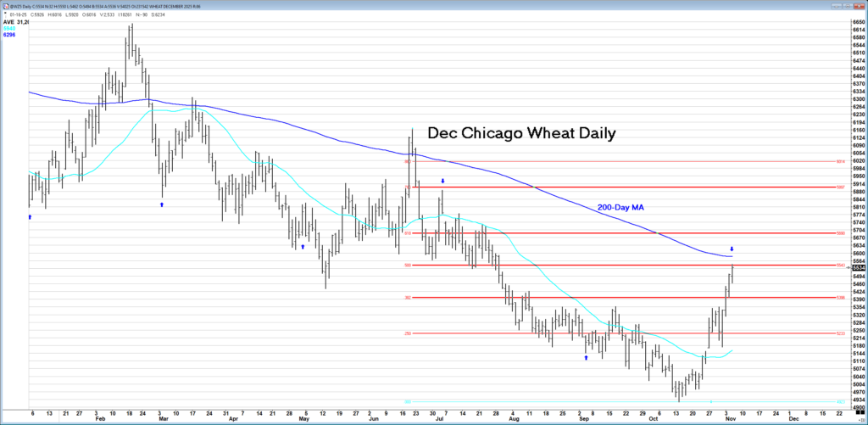
Task: Click the blue up arrow under September low
Action: [586, 357]
